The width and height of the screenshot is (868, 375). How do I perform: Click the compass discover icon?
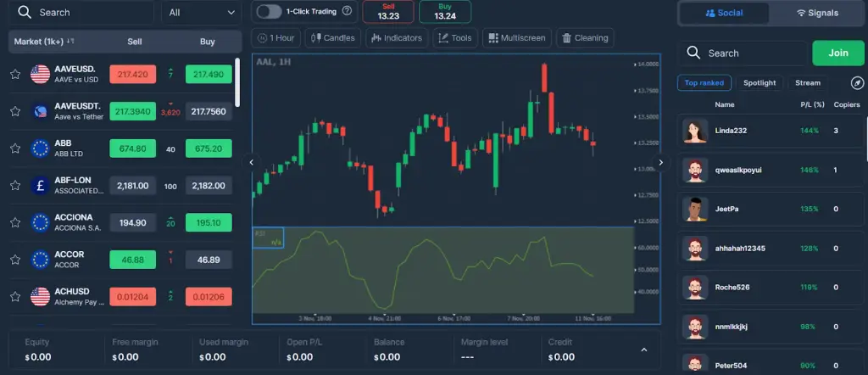pos(856,83)
